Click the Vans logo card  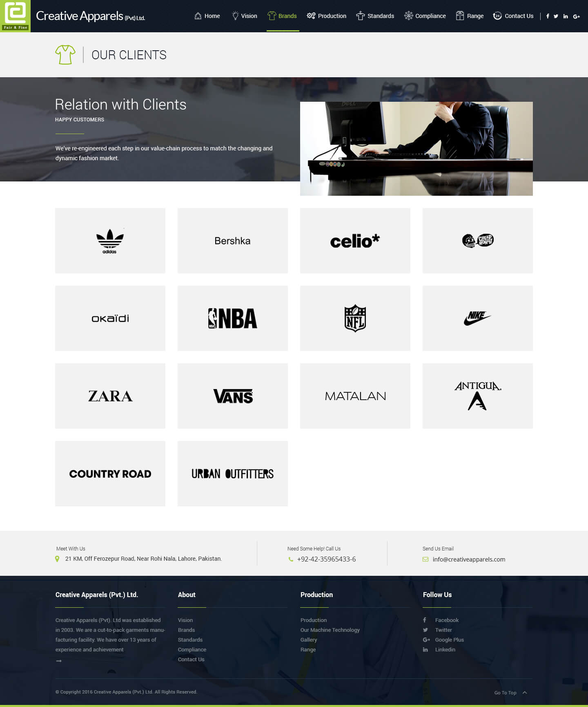point(233,396)
